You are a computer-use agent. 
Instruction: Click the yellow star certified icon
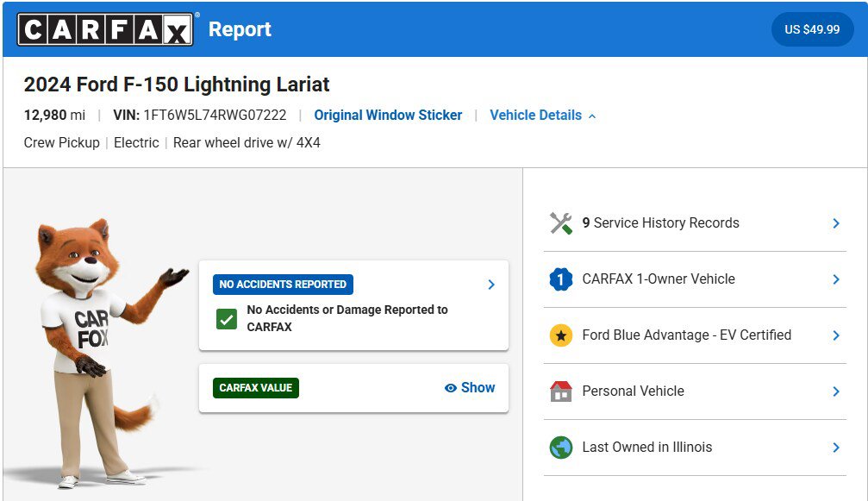(561, 335)
